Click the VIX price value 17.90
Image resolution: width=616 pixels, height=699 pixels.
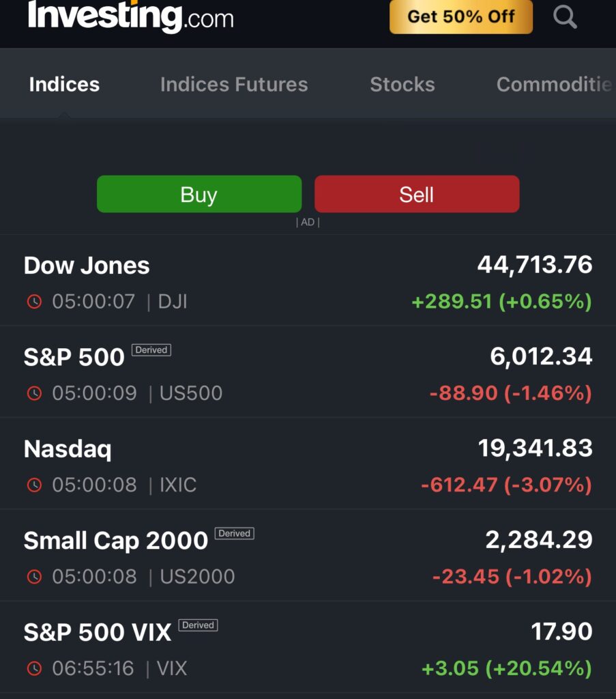pyautogui.click(x=561, y=631)
